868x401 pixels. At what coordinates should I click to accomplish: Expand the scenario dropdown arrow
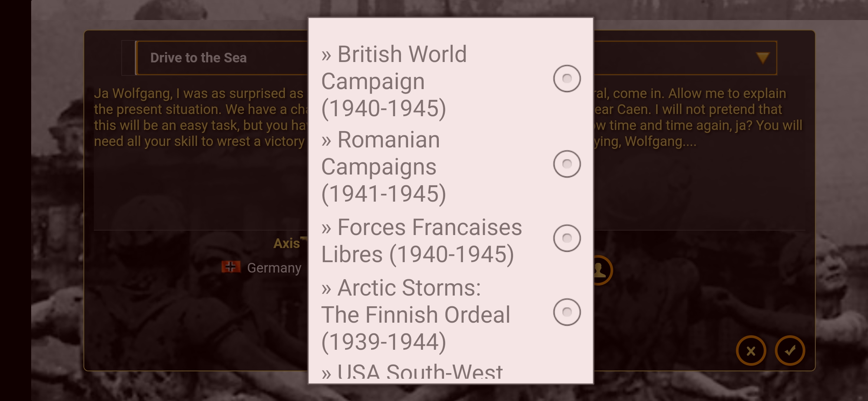tap(762, 58)
